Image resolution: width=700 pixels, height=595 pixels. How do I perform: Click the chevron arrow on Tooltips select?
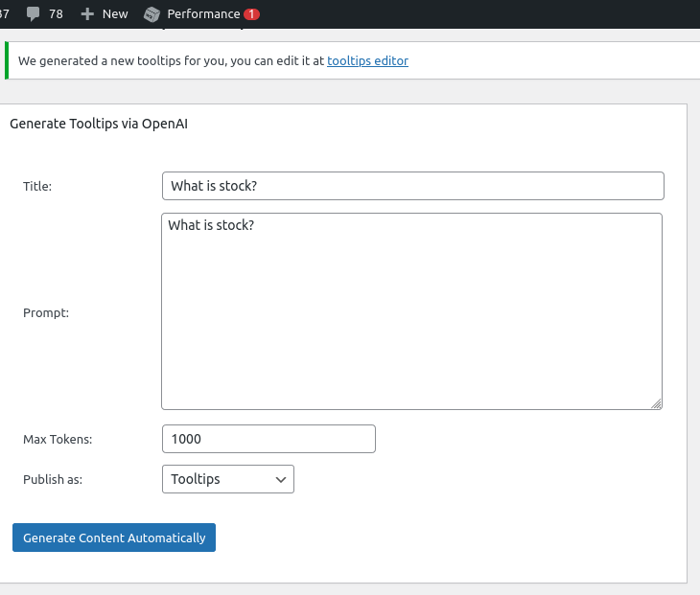[281, 479]
